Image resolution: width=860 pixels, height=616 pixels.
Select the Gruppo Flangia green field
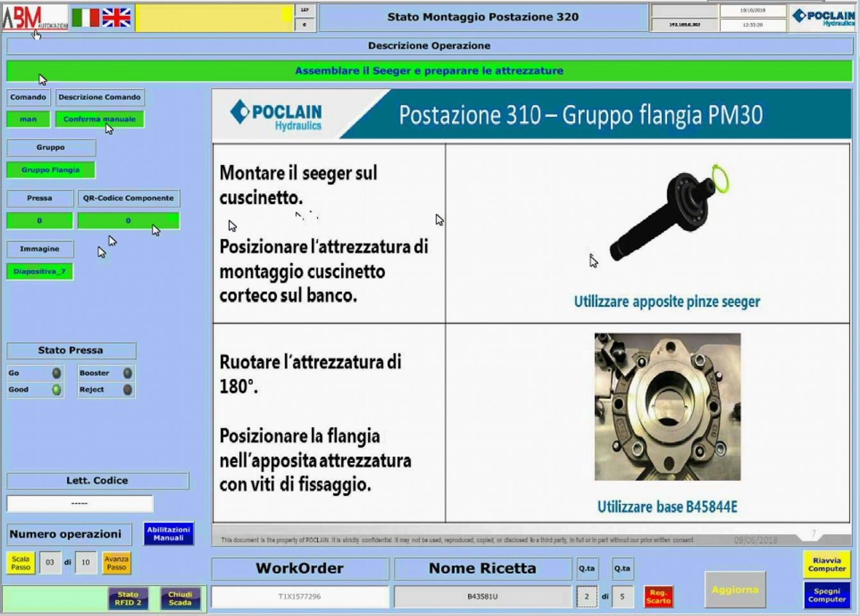51,170
